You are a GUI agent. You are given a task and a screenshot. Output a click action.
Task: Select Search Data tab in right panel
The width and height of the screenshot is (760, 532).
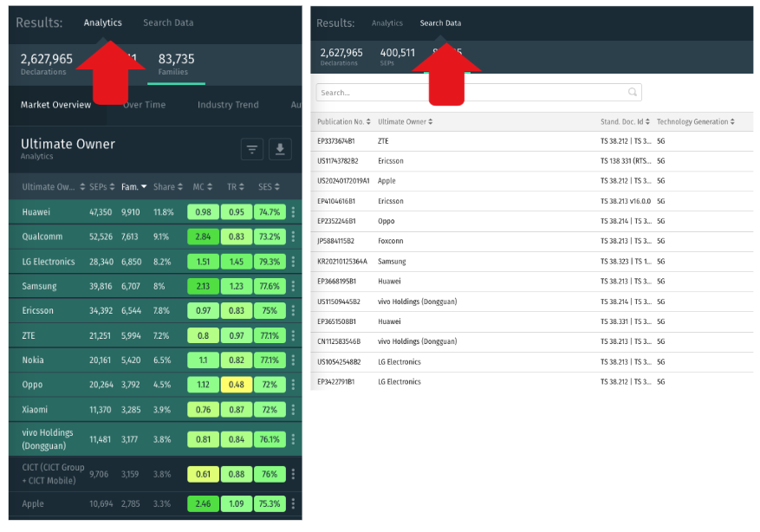440,23
